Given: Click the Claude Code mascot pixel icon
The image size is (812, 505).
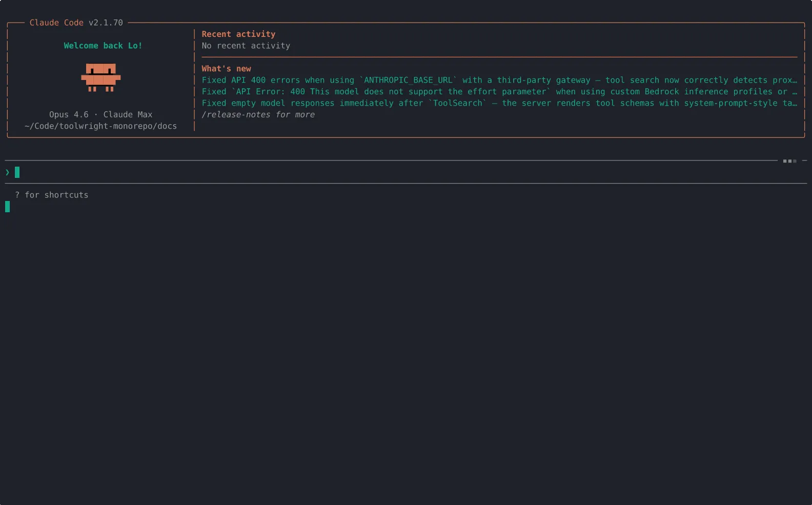Looking at the screenshot, I should [x=101, y=77].
